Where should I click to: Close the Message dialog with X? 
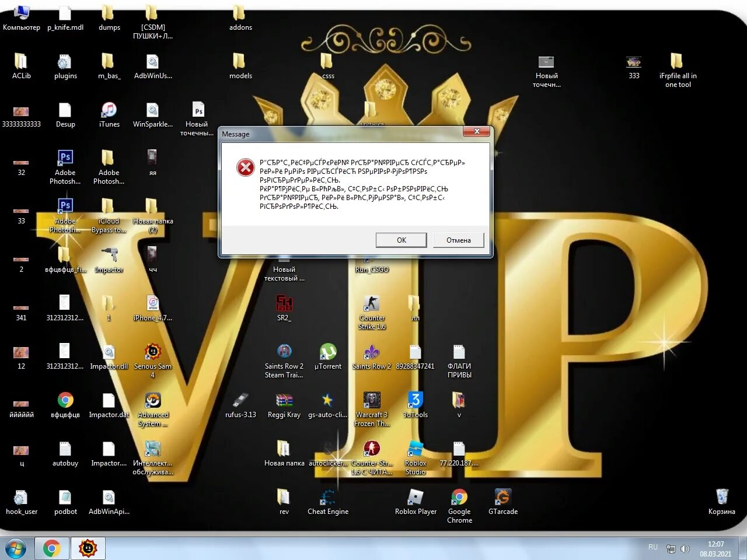pyautogui.click(x=476, y=131)
